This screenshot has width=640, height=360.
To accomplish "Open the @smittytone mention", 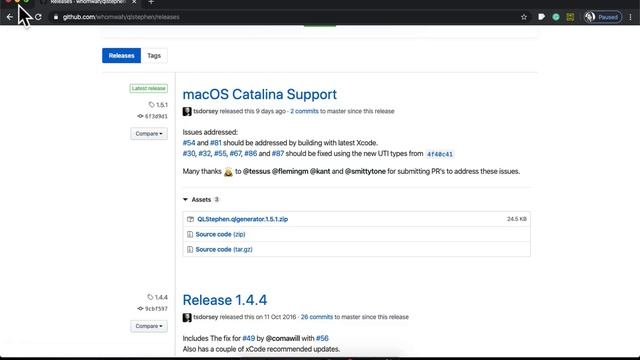I will click(x=365, y=171).
